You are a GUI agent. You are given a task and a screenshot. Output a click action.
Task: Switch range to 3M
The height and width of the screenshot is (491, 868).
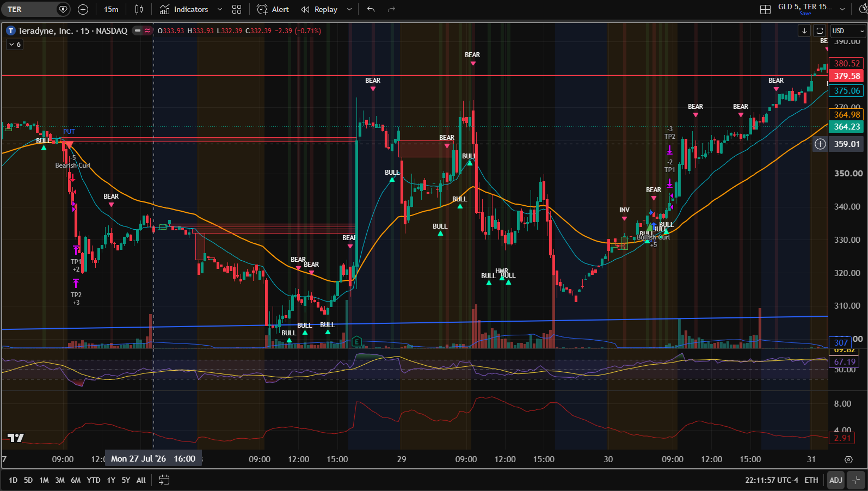click(60, 480)
